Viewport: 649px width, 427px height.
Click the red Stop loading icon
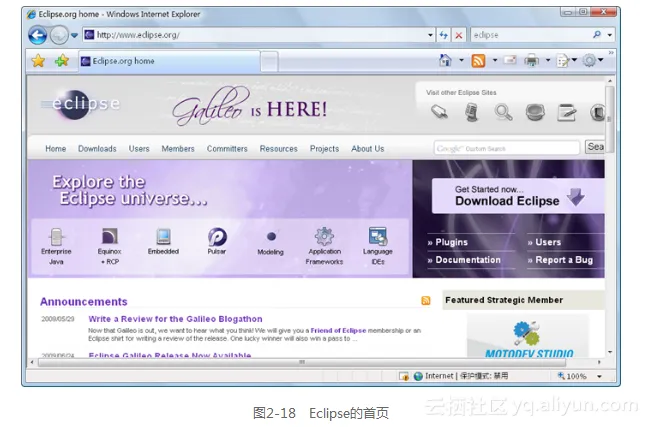[459, 35]
